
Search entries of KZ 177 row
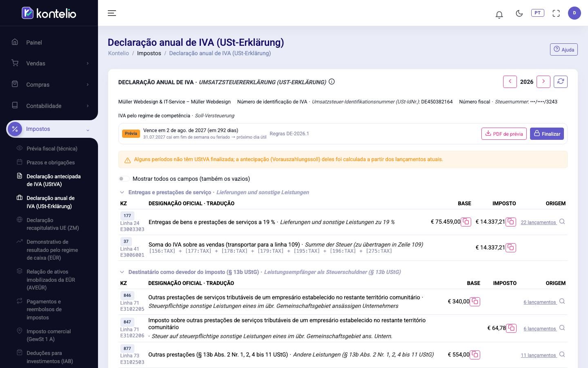[562, 222]
